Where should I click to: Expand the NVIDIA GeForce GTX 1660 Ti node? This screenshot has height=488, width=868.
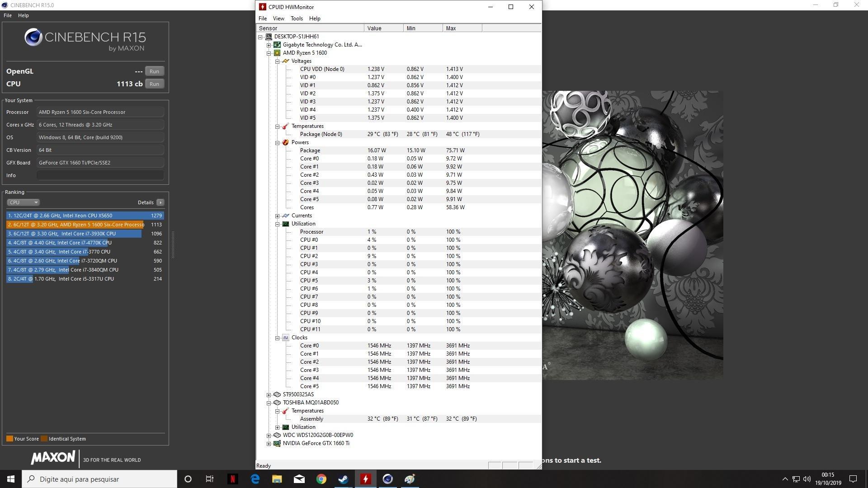269,444
